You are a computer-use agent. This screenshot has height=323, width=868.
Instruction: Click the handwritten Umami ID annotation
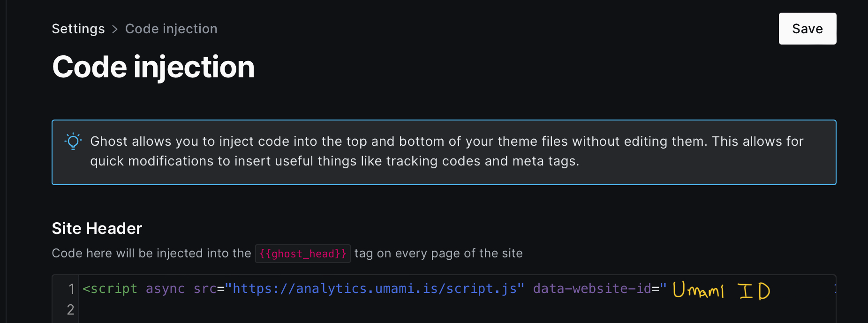coord(721,291)
